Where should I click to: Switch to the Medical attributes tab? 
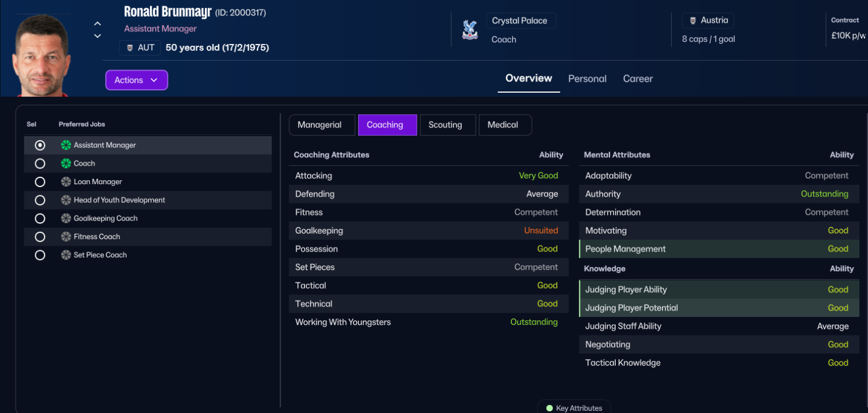coord(503,125)
